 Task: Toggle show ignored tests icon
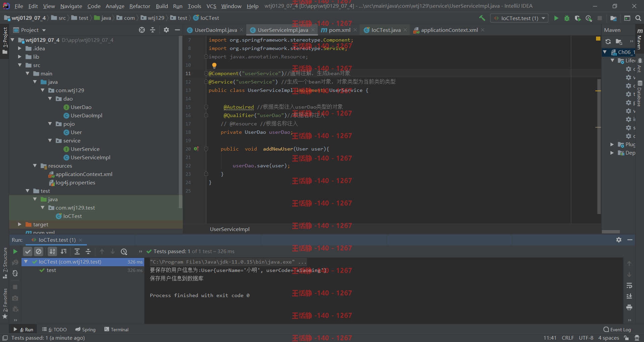39,251
